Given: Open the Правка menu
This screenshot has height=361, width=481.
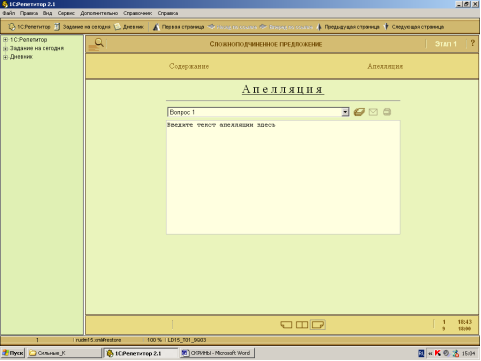Looking at the screenshot, I should click(x=29, y=13).
